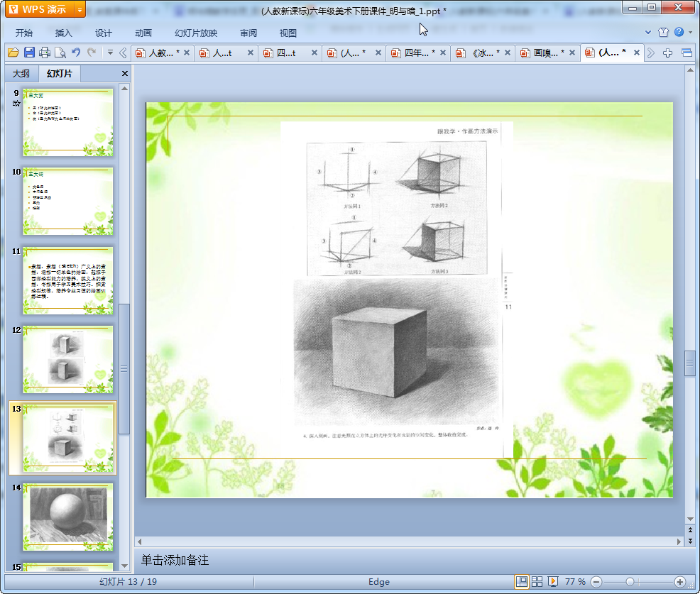The image size is (700, 594).
Task: Expand the help button dropdown arrow
Action: coord(691,33)
